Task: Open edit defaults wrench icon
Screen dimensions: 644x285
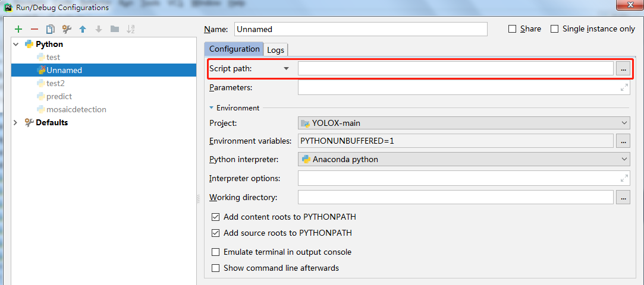Action: (x=67, y=29)
